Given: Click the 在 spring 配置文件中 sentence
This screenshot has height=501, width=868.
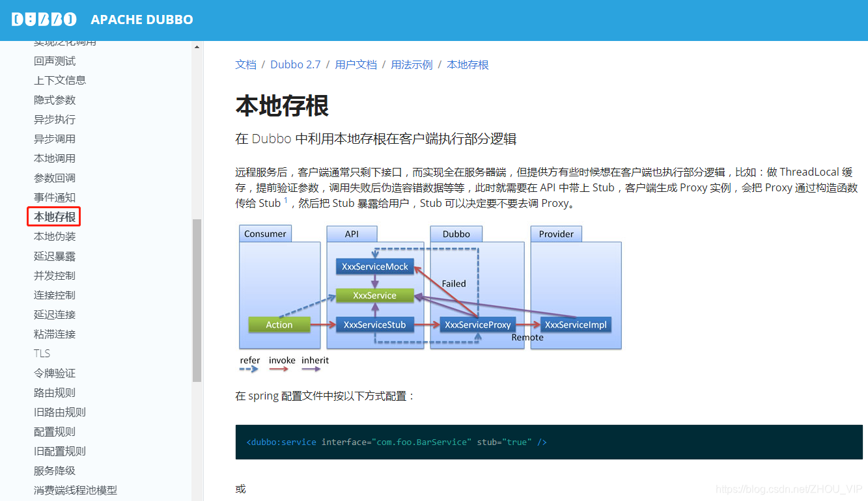Looking at the screenshot, I should click(324, 396).
